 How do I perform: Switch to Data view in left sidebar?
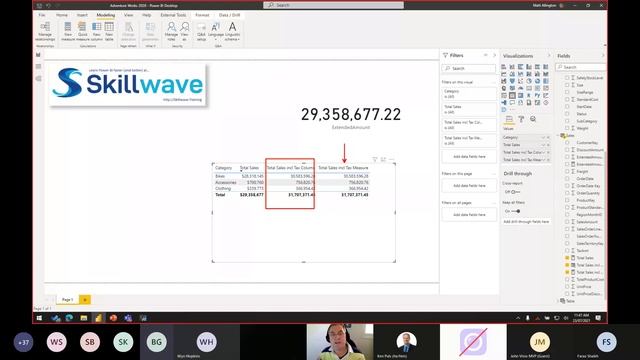pyautogui.click(x=38, y=67)
